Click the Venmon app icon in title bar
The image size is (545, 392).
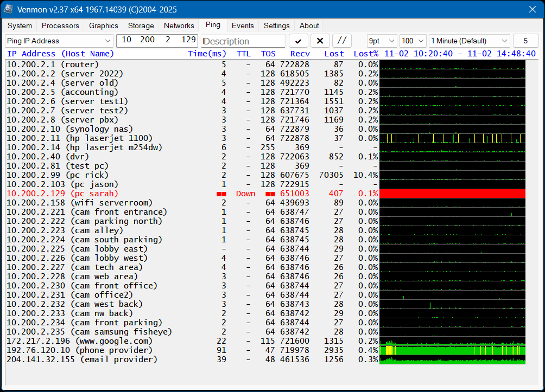point(9,9)
